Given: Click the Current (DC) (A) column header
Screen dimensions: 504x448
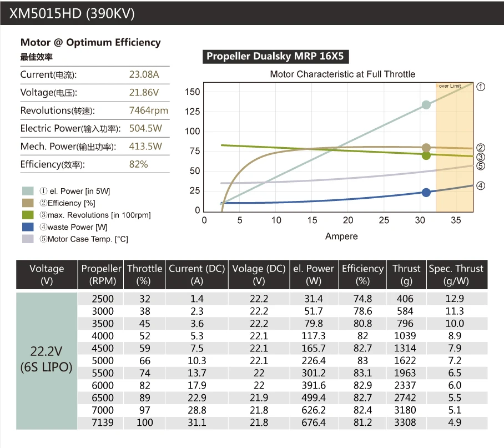Looking at the screenshot, I should [196, 275].
